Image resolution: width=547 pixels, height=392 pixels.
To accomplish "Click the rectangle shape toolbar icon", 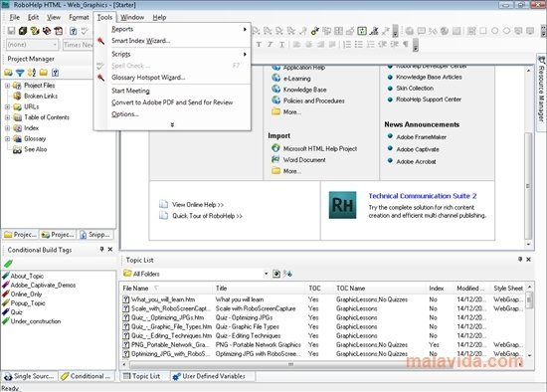I will 483,31.
